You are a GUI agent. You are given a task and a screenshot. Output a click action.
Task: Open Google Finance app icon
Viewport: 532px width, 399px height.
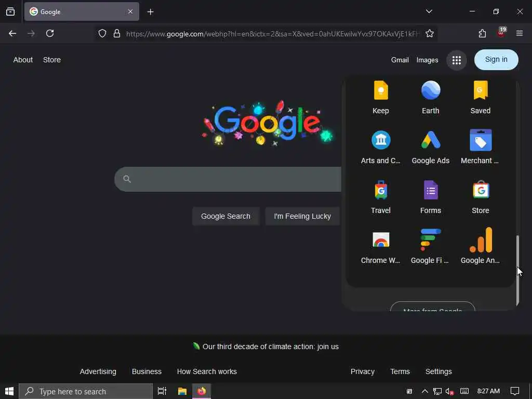tap(431, 247)
